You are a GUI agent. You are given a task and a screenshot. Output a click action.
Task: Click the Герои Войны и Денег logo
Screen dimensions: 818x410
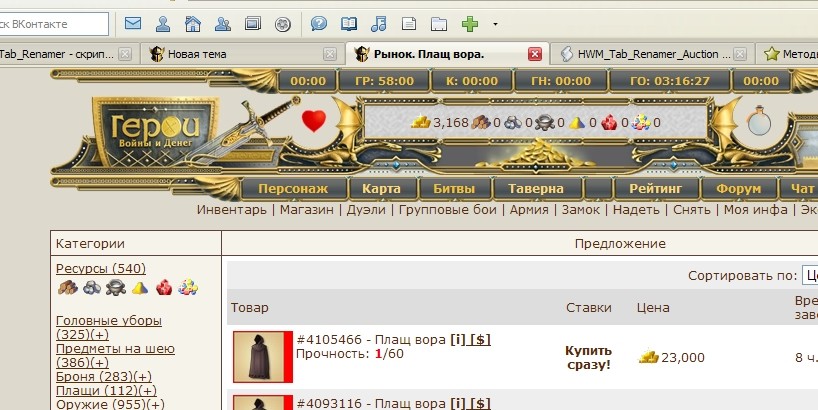(155, 132)
